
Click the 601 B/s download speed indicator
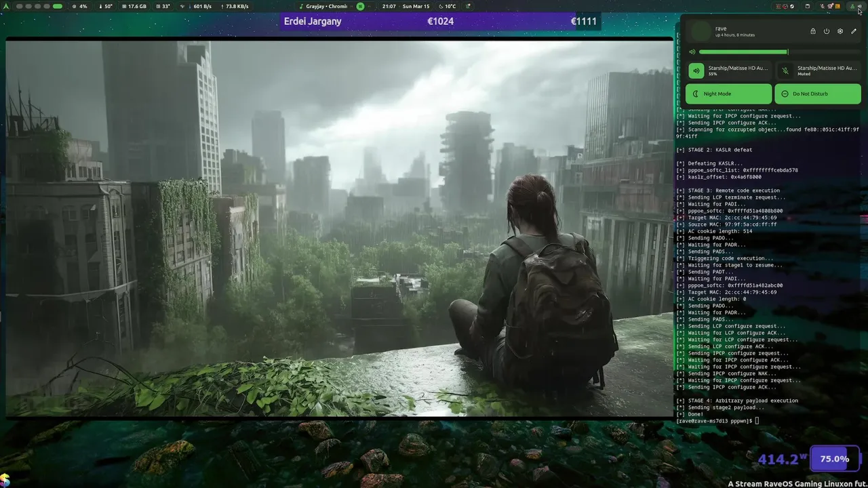click(199, 6)
